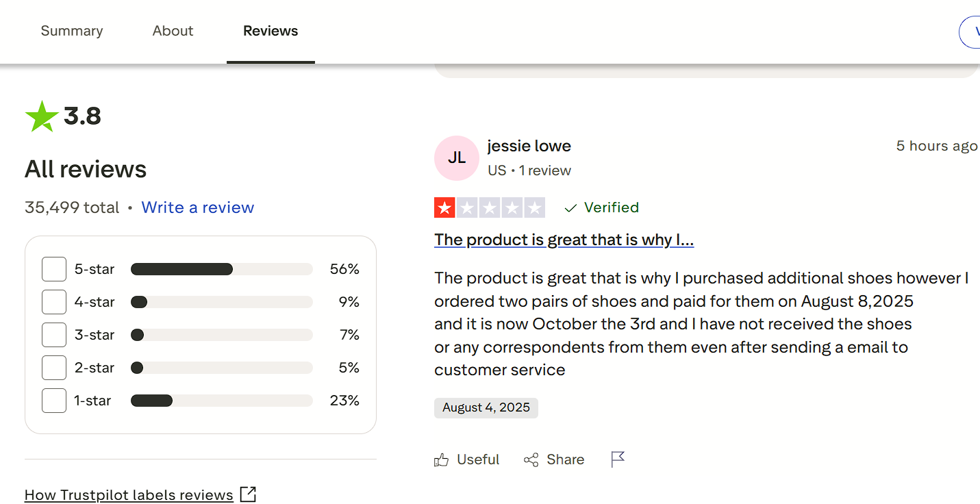Open How Trustpilot labels reviews link
The image size is (980, 504).
(129, 495)
